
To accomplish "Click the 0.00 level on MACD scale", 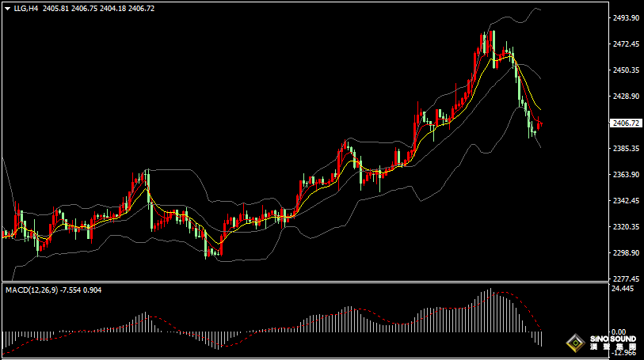I will 618,332.
